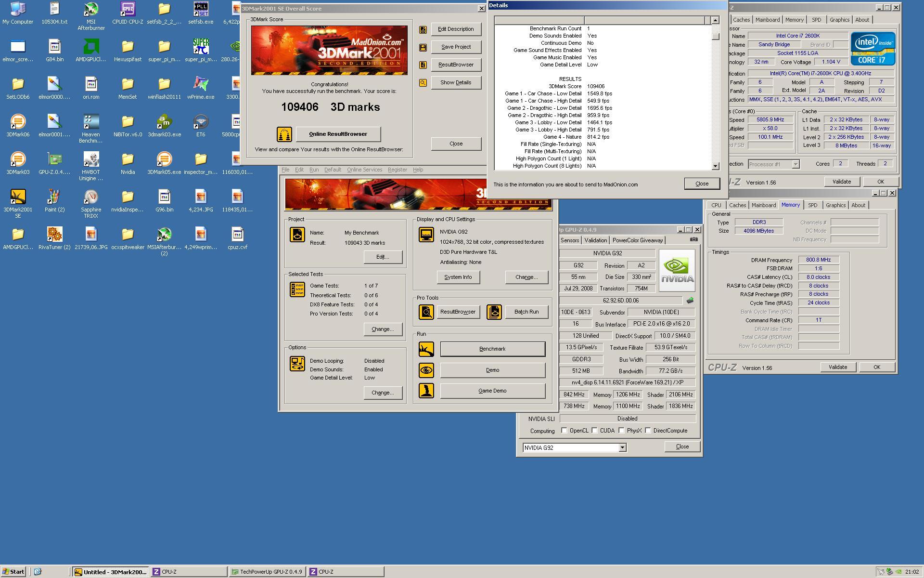The image size is (924, 578).
Task: Open the My Computer desktop icon
Action: 18,13
